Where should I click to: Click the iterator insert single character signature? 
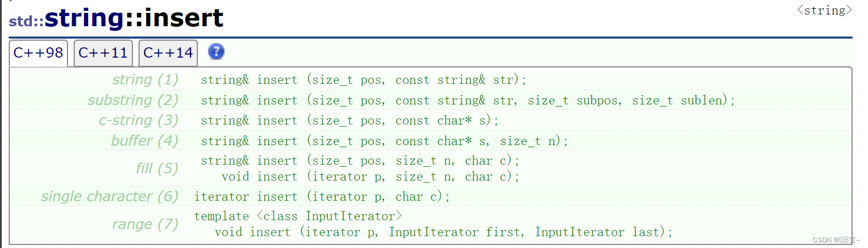322,197
